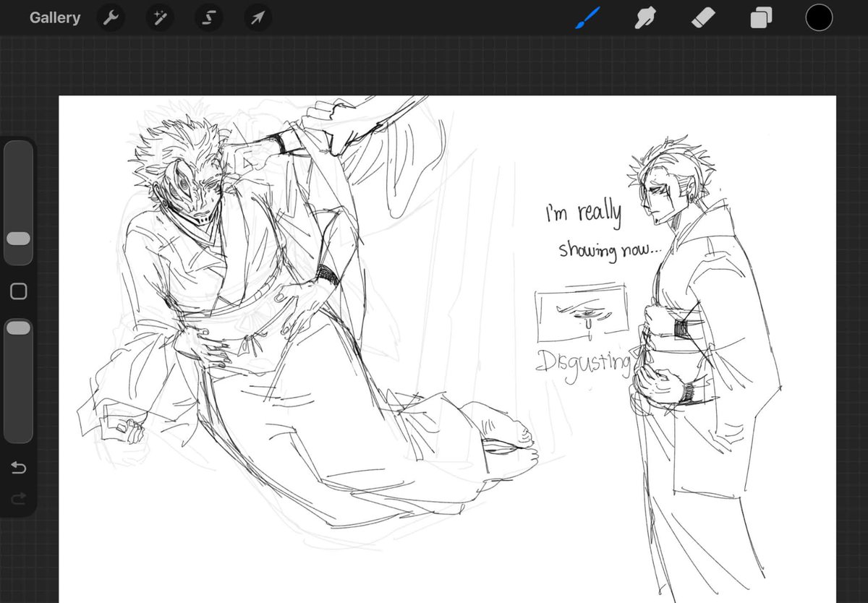Click the "I'm really" handwritten text
The height and width of the screenshot is (603, 868).
point(583,213)
